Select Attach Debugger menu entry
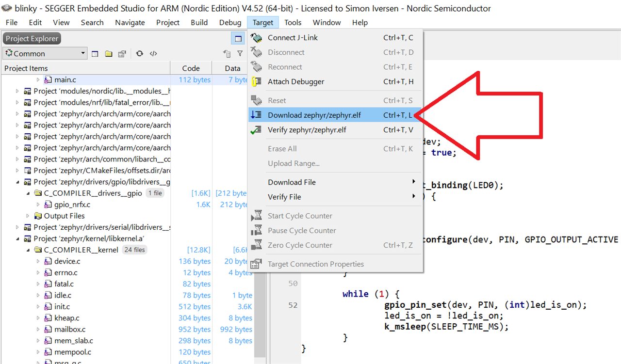Screen dimensions: 621x364 tap(335, 82)
